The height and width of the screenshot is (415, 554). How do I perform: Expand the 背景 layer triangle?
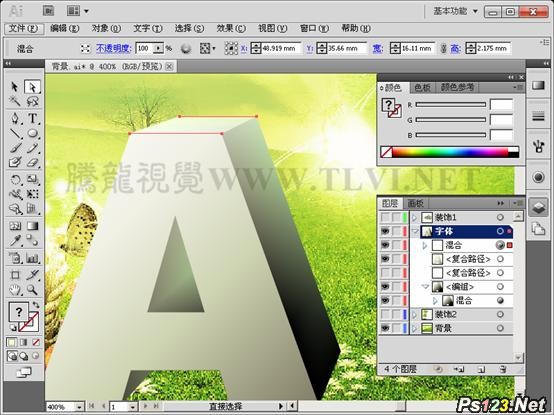pyautogui.click(x=415, y=328)
